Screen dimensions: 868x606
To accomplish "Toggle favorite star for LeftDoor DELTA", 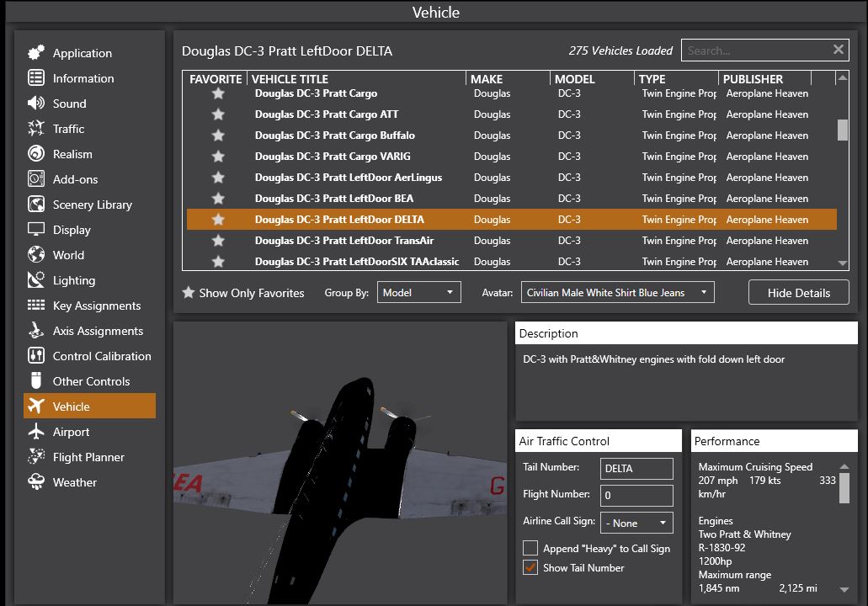I will click(x=218, y=219).
